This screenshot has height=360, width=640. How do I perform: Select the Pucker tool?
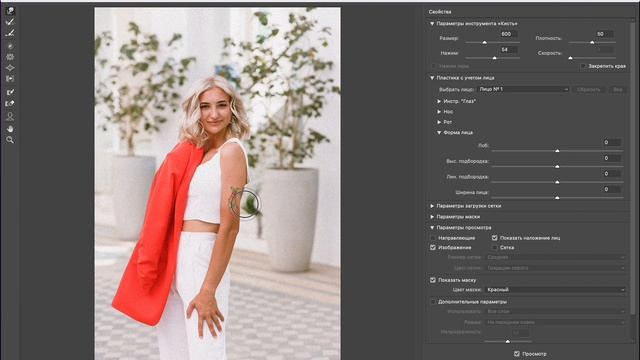coord(10,57)
